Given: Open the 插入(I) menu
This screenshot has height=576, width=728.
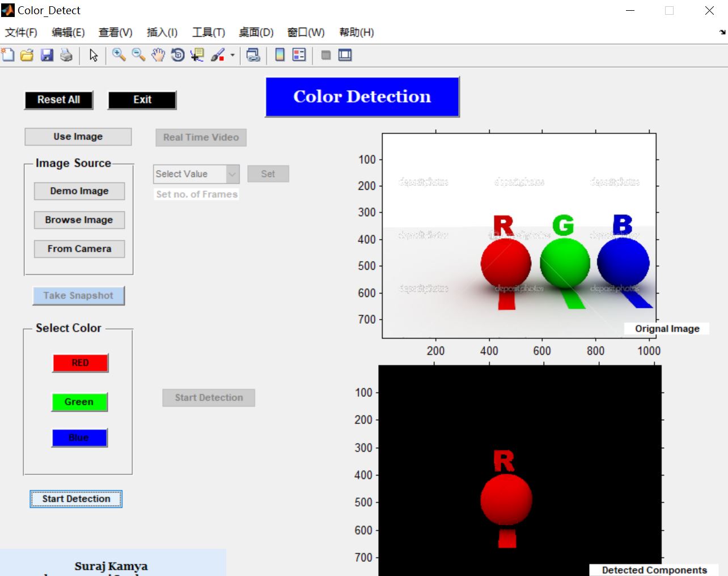Looking at the screenshot, I should click(162, 32).
